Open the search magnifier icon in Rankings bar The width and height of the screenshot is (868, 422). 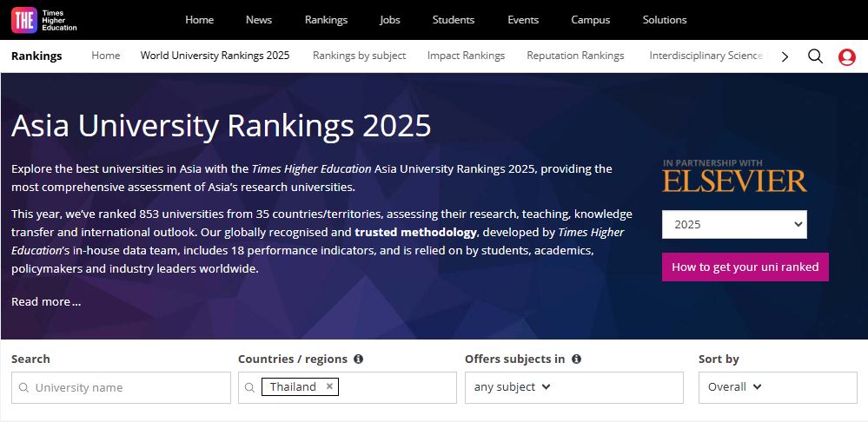click(815, 56)
